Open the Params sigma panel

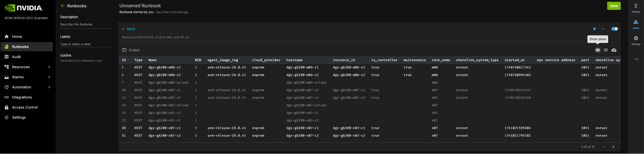[636, 8]
